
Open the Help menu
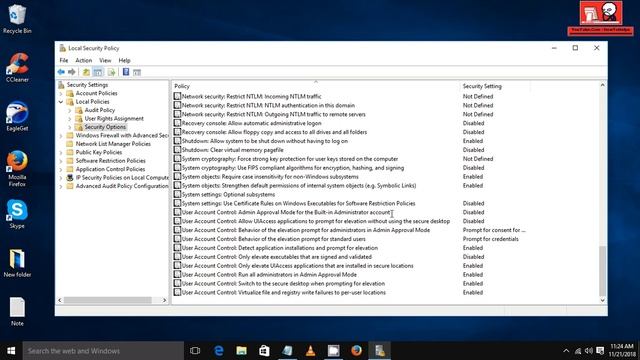(x=124, y=60)
